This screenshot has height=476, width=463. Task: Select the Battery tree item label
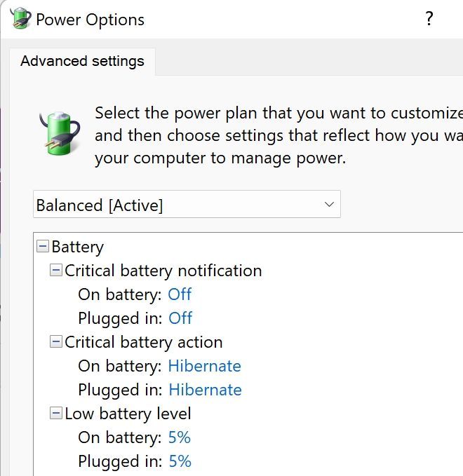coord(77,247)
